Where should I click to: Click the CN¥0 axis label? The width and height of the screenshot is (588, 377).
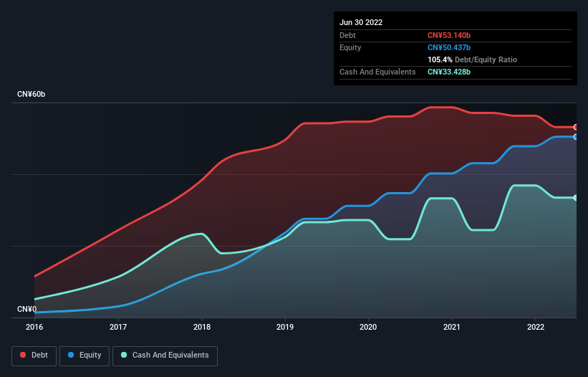click(27, 309)
